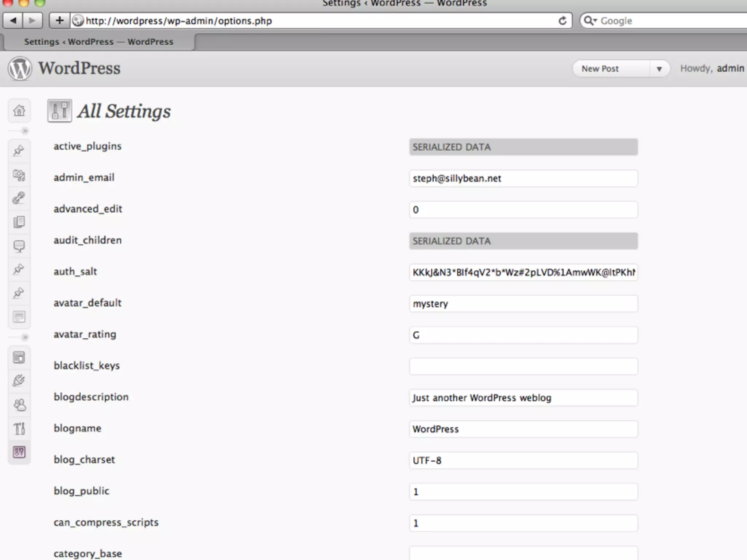
Task: Open the Media library camera icon
Action: point(19,175)
